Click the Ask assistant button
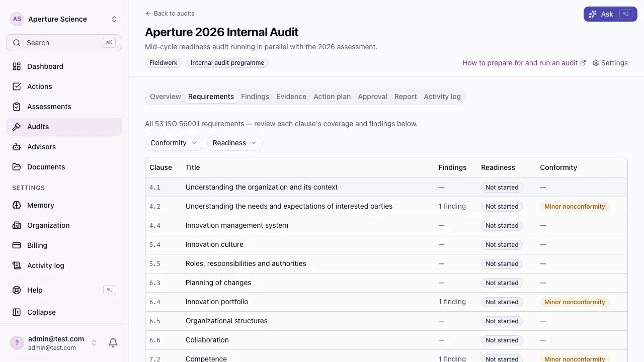 tap(610, 14)
